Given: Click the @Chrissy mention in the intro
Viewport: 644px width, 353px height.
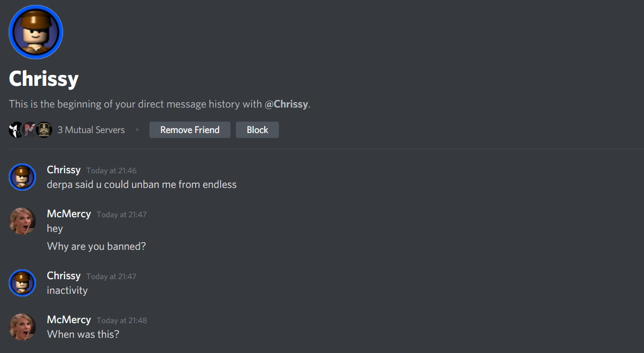Looking at the screenshot, I should click(286, 104).
